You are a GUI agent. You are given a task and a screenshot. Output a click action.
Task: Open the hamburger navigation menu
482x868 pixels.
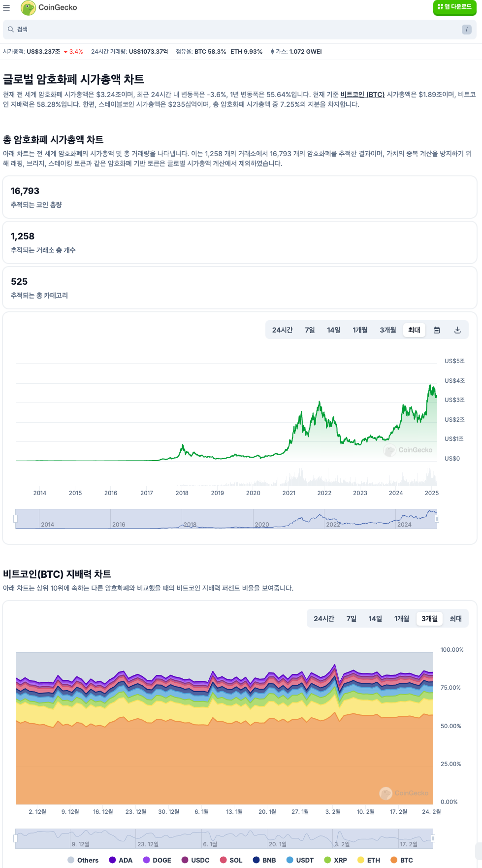[x=7, y=7]
